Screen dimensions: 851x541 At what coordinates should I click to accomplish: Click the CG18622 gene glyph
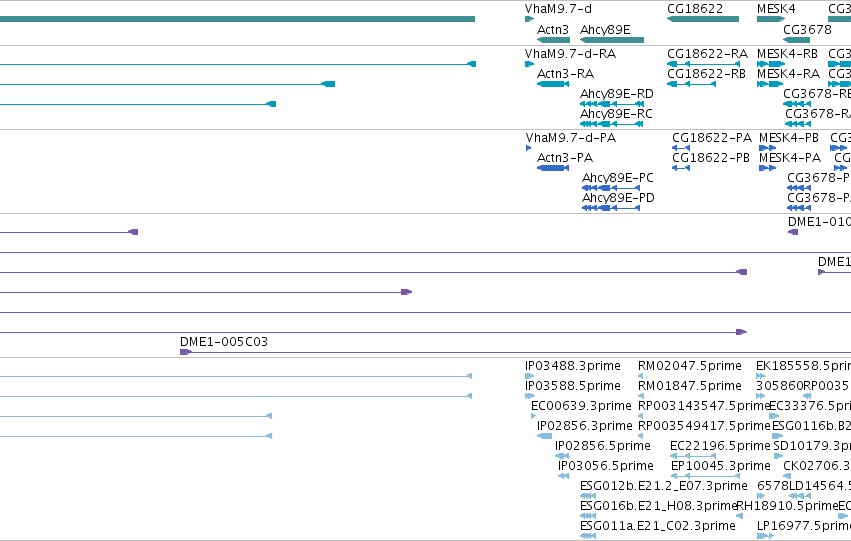click(x=703, y=19)
